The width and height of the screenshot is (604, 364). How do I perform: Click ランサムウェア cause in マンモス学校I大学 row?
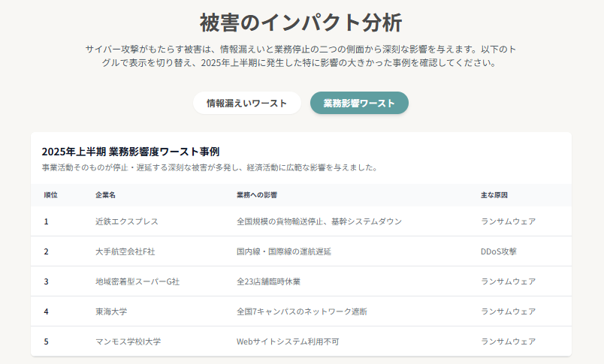pos(508,341)
